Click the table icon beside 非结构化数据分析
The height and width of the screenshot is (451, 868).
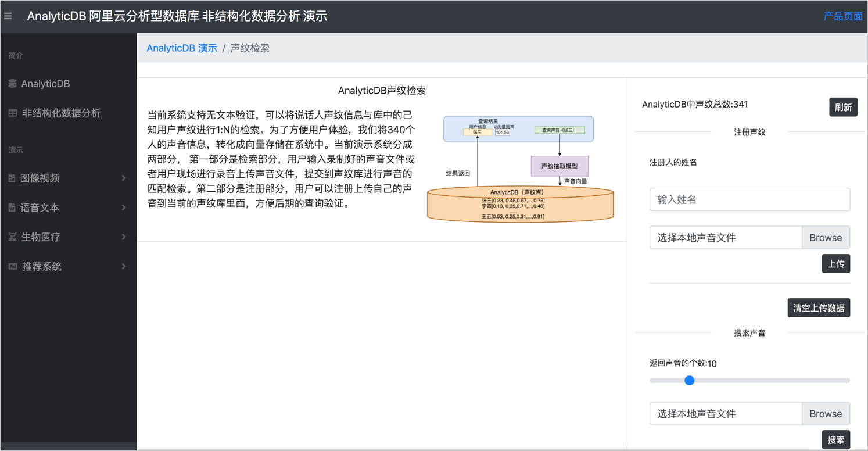click(x=13, y=113)
